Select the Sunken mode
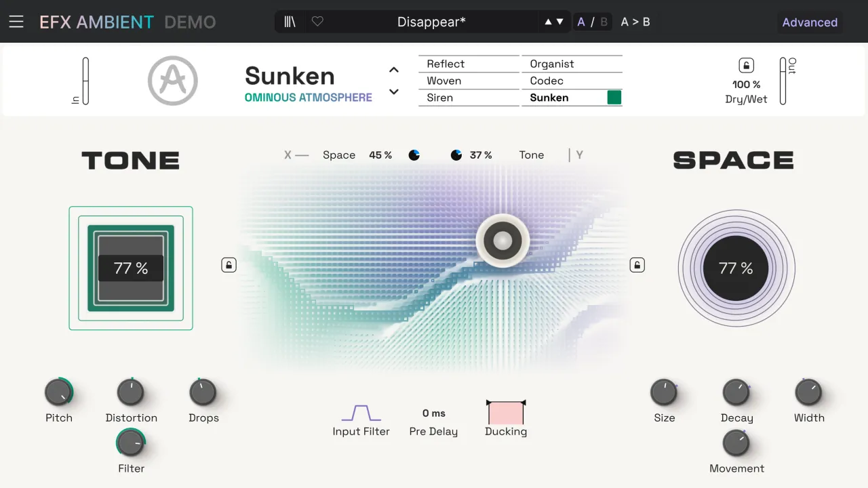 tap(572, 98)
